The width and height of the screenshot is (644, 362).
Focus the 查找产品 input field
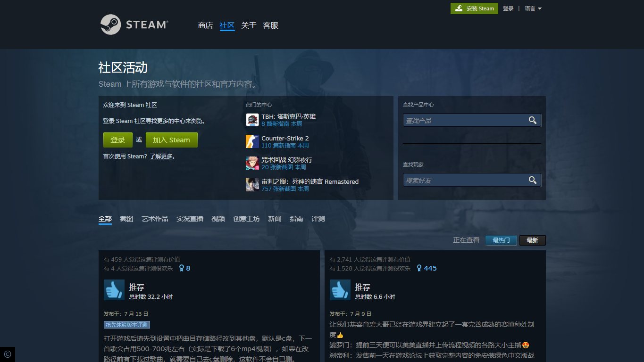pyautogui.click(x=465, y=121)
